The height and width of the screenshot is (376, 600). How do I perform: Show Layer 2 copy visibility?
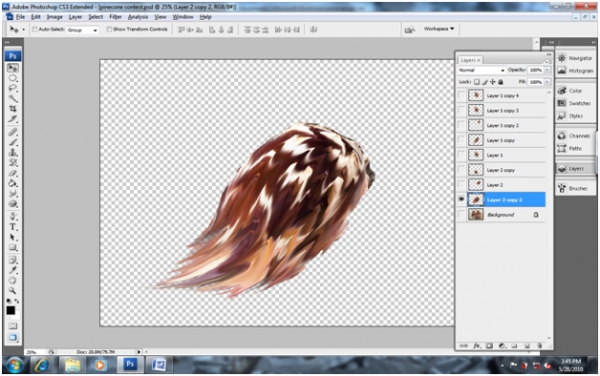click(x=461, y=170)
